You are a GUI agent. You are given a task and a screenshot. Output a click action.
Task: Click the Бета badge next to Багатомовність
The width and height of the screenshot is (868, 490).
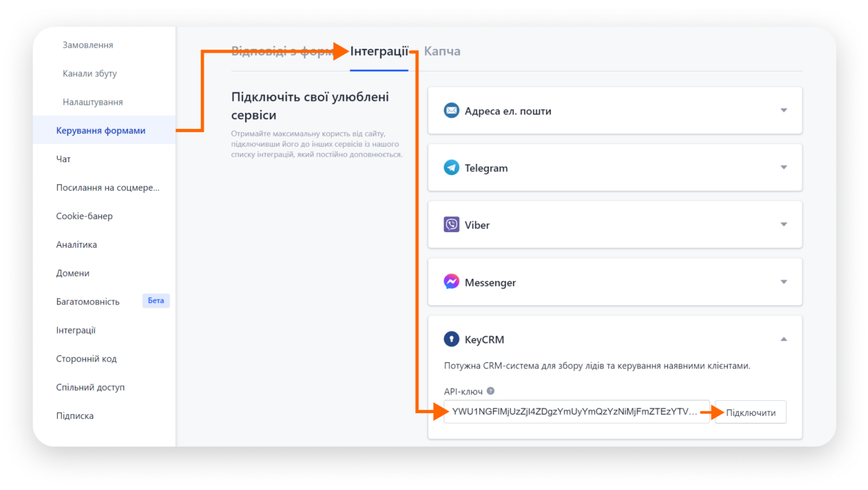[x=156, y=301]
